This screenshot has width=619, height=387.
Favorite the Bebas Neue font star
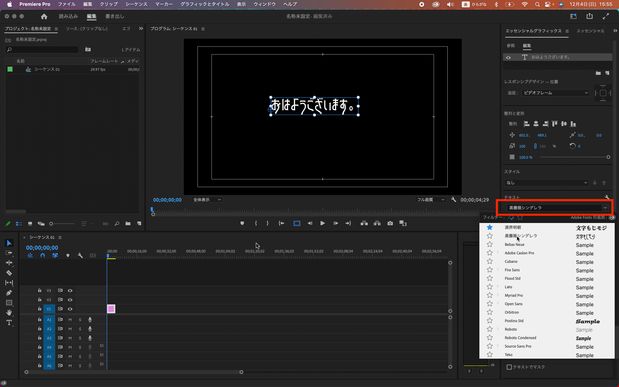(490, 244)
